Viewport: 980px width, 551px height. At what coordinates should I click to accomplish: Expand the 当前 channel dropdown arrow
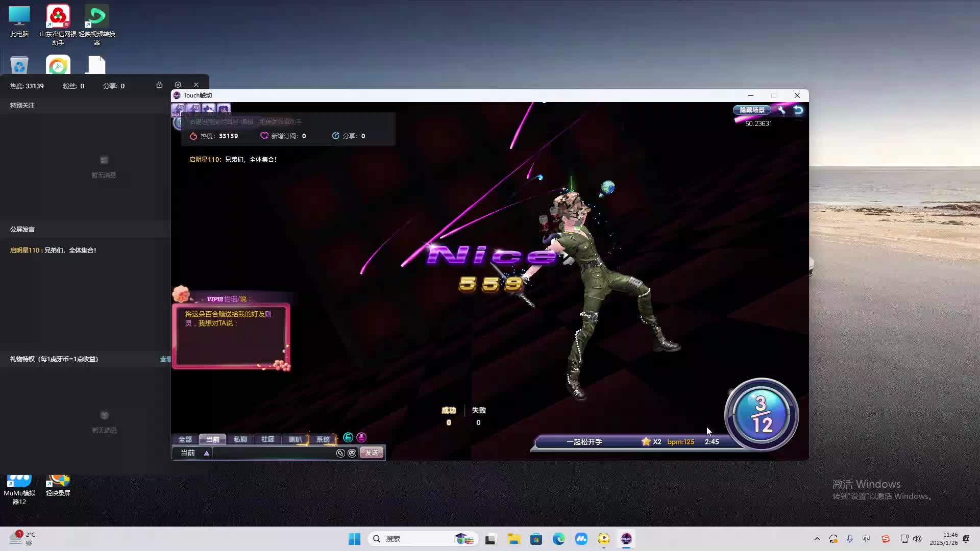[207, 453]
